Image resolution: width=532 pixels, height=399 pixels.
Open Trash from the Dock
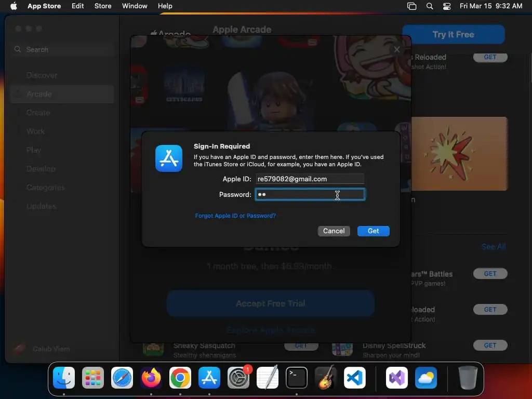468,378
